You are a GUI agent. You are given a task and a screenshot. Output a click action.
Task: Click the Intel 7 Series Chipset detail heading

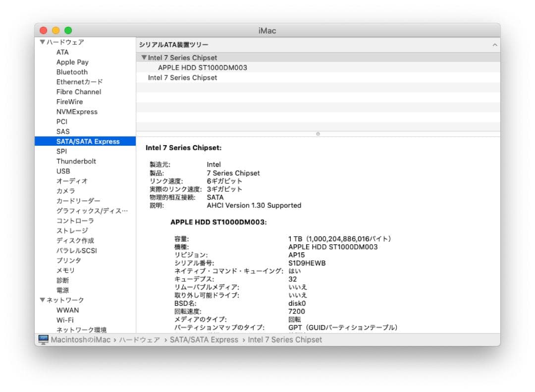pyautogui.click(x=184, y=148)
